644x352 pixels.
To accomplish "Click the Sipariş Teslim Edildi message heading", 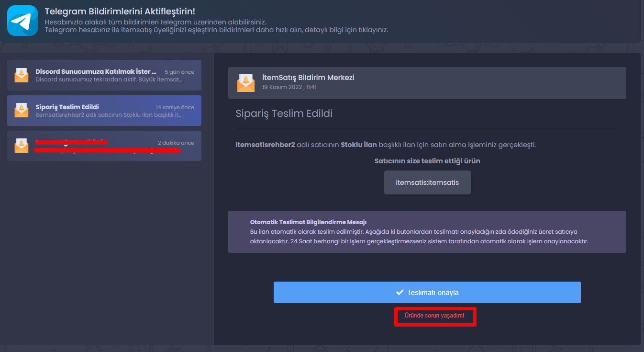I will click(284, 114).
